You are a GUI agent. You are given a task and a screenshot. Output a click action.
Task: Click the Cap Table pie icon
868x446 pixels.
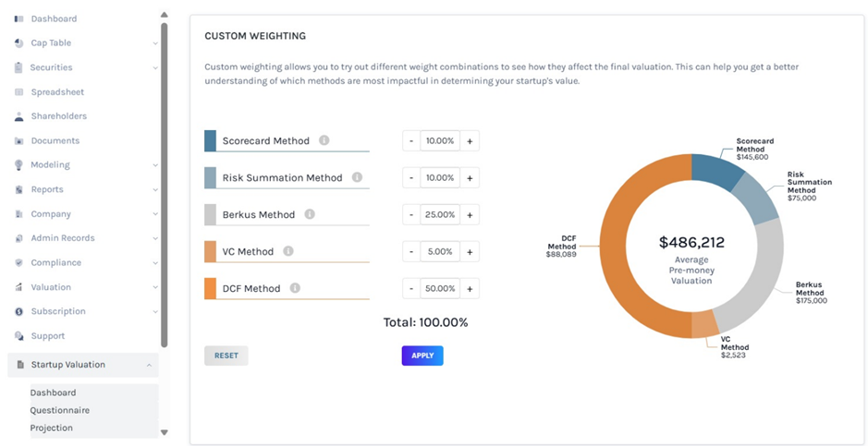[19, 43]
